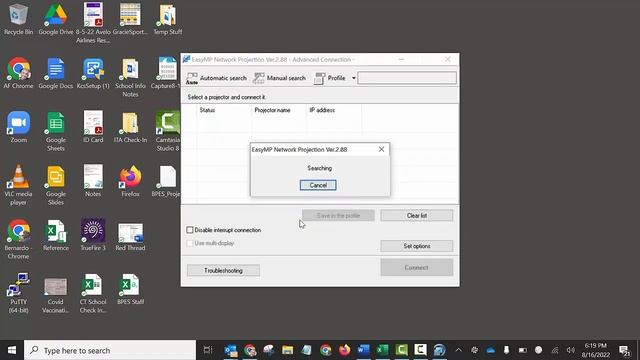This screenshot has height=360, width=640.
Task: Open File Explorer from the taskbar
Action: [x=287, y=350]
